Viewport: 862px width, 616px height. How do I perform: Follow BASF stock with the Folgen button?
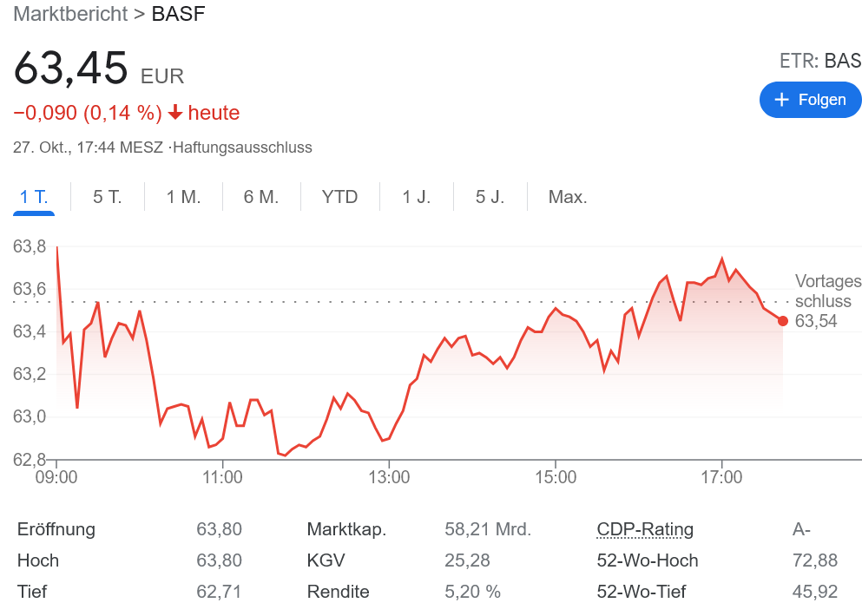click(x=810, y=99)
